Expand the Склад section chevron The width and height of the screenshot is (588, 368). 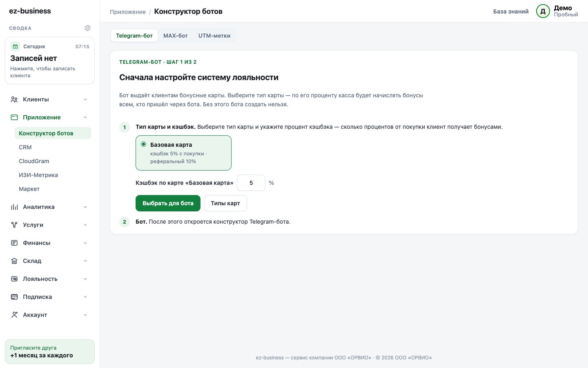(x=85, y=261)
